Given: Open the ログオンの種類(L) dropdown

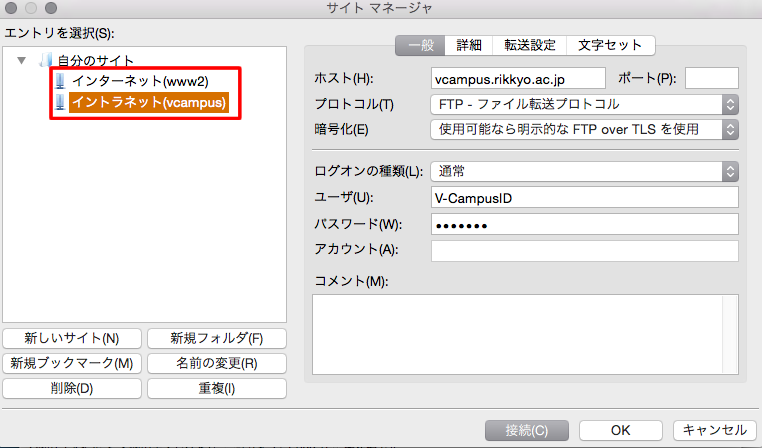Looking at the screenshot, I should 584,171.
